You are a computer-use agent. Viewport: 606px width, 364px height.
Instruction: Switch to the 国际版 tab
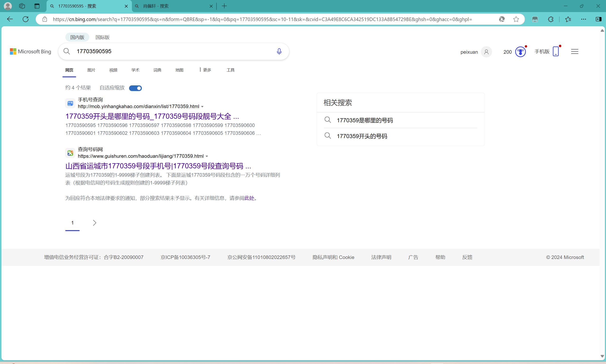pyautogui.click(x=102, y=37)
